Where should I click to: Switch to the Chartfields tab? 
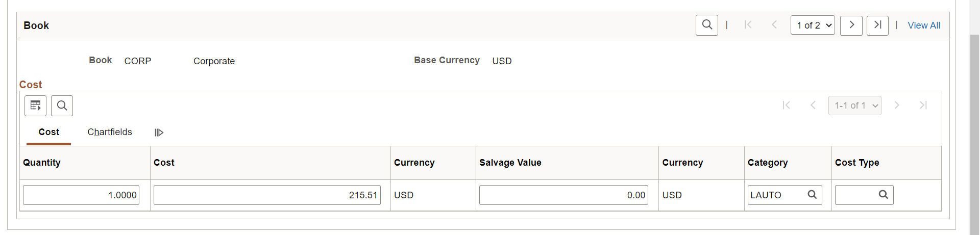[109, 132]
